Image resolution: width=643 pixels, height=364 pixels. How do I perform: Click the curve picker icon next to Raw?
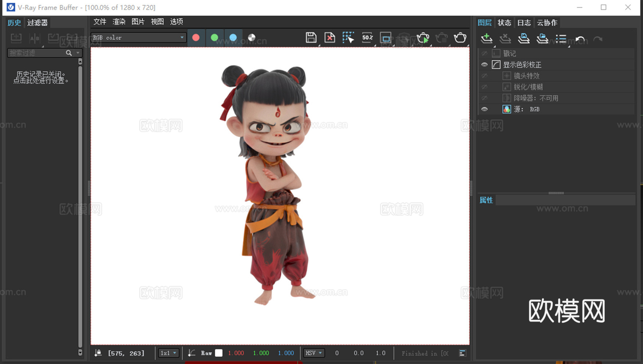(192, 353)
